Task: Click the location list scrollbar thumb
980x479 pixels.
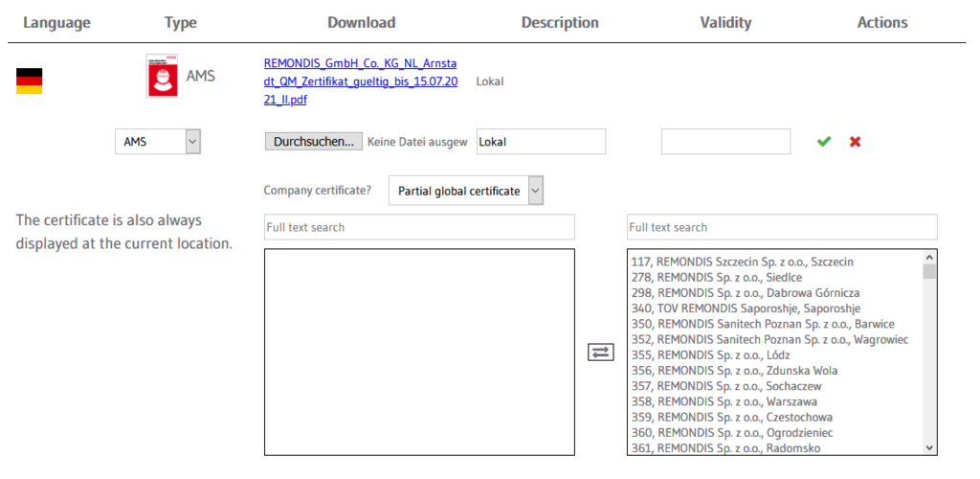Action: pos(928,271)
